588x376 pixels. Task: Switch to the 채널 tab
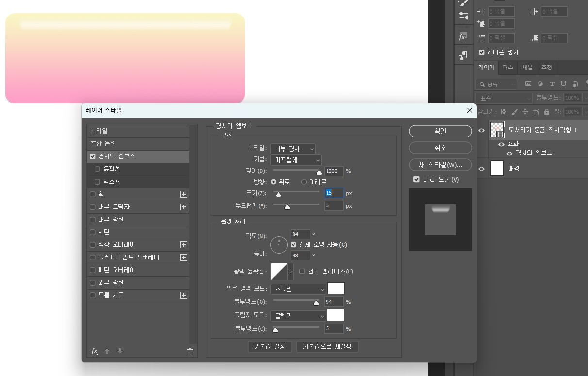(x=527, y=68)
